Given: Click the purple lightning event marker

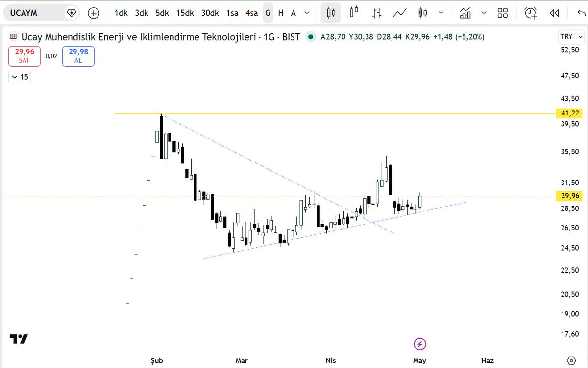Looking at the screenshot, I should [x=420, y=344].
